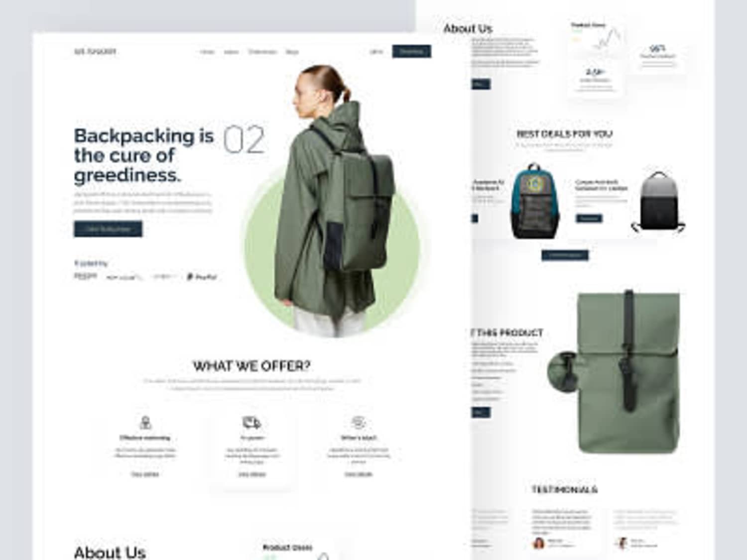Click the second testimonial author's avatar
This screenshot has width=747, height=560.
pyautogui.click(x=621, y=543)
